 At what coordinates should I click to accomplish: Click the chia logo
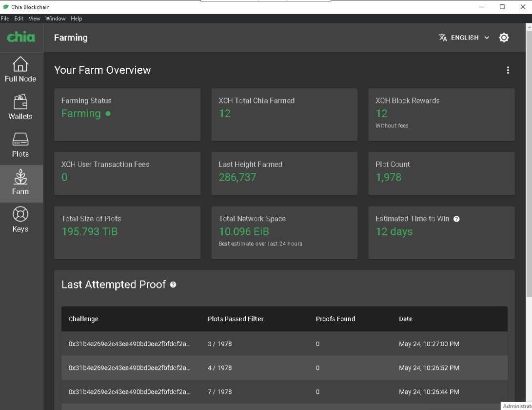[21, 37]
